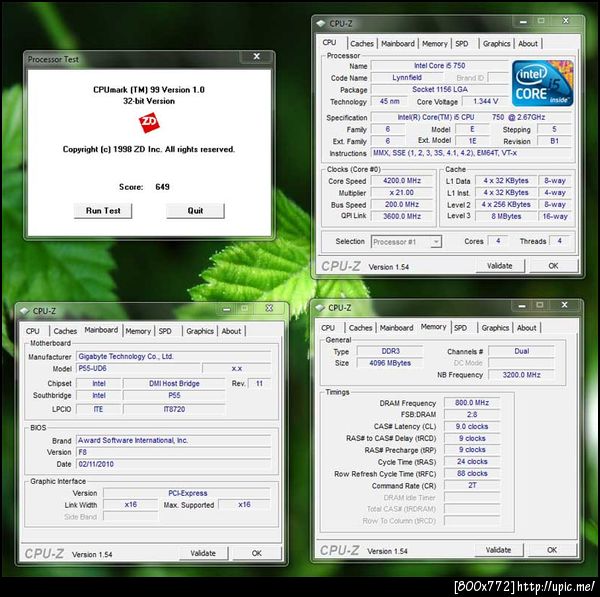The width and height of the screenshot is (600, 597).
Task: Click the Manufacturer Gigabyte Technology field
Action: pos(173,357)
